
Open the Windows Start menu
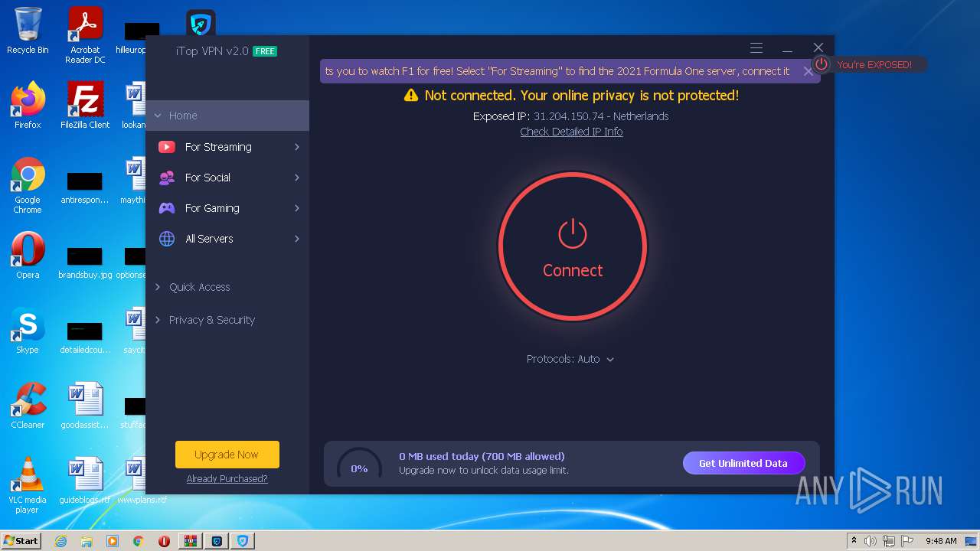21,541
